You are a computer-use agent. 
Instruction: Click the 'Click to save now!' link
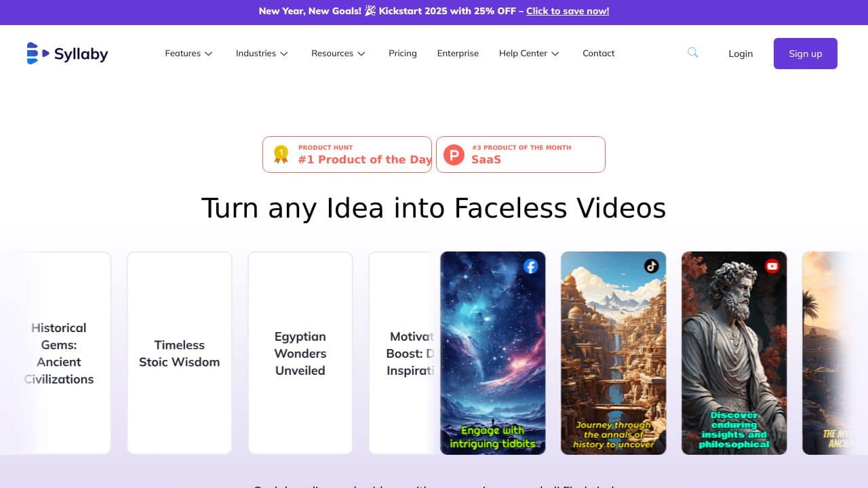[568, 11]
